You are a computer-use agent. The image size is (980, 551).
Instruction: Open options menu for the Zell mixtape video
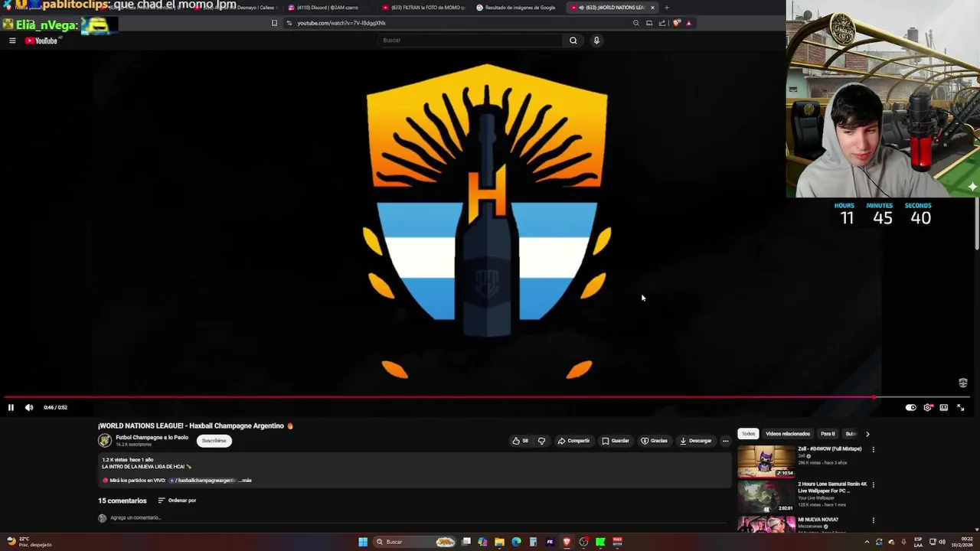pyautogui.click(x=873, y=450)
